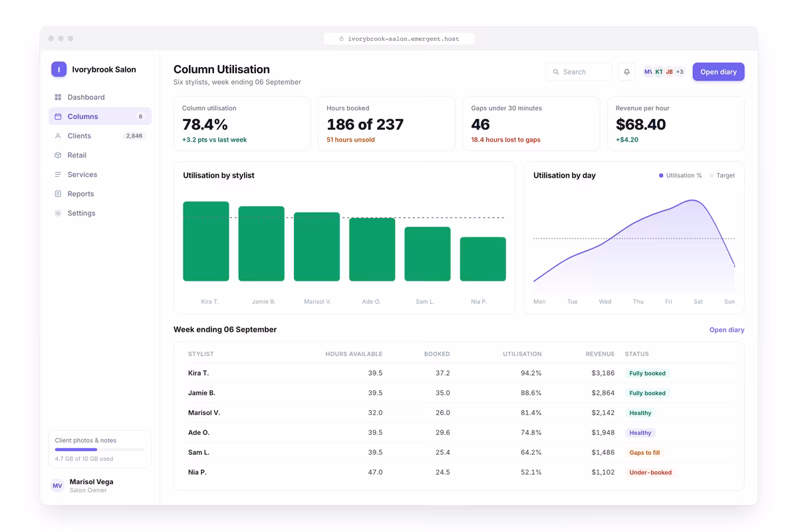The width and height of the screenshot is (798, 532).
Task: Sort by the REVENUE column header
Action: [x=600, y=354]
